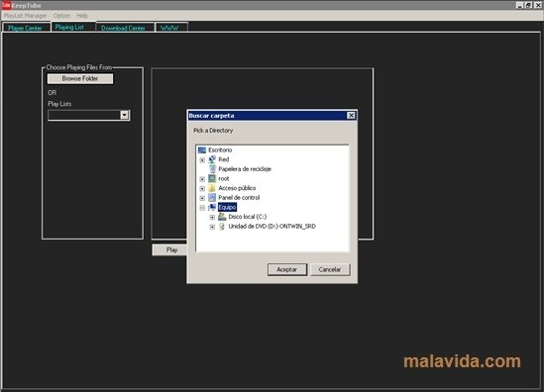544x392 pixels.
Task: Open the PlayList Manager menu
Action: pos(26,16)
